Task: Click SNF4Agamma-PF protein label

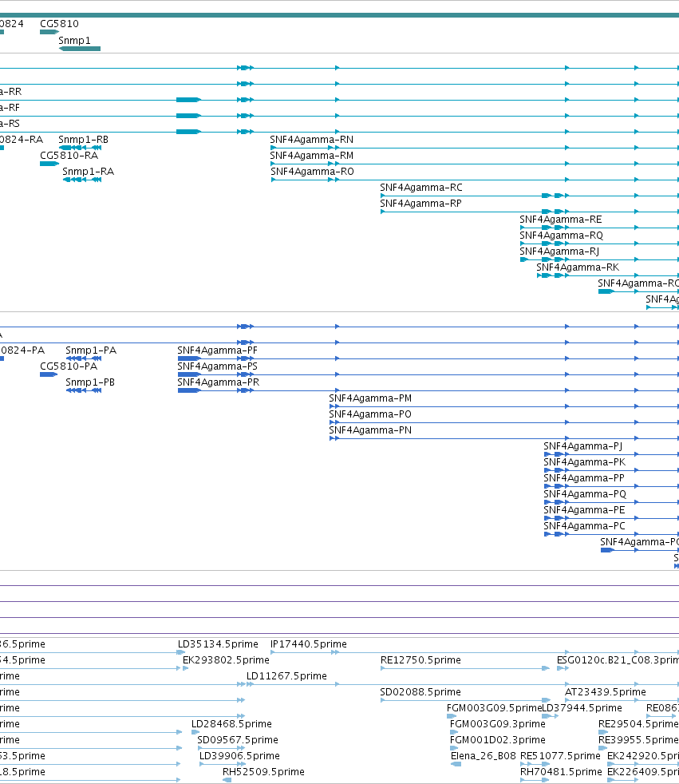Action: pos(217,350)
